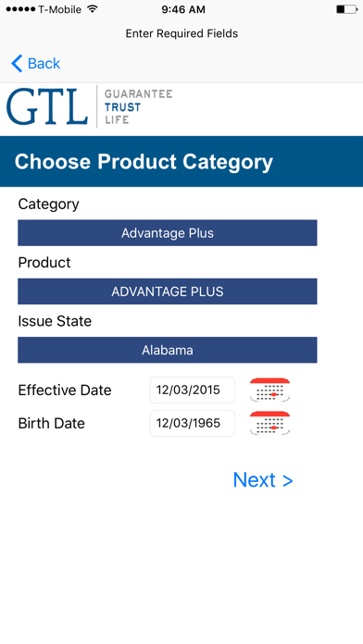Tap the Choose Product Category header banner
This screenshot has height=644, width=363.
click(181, 161)
